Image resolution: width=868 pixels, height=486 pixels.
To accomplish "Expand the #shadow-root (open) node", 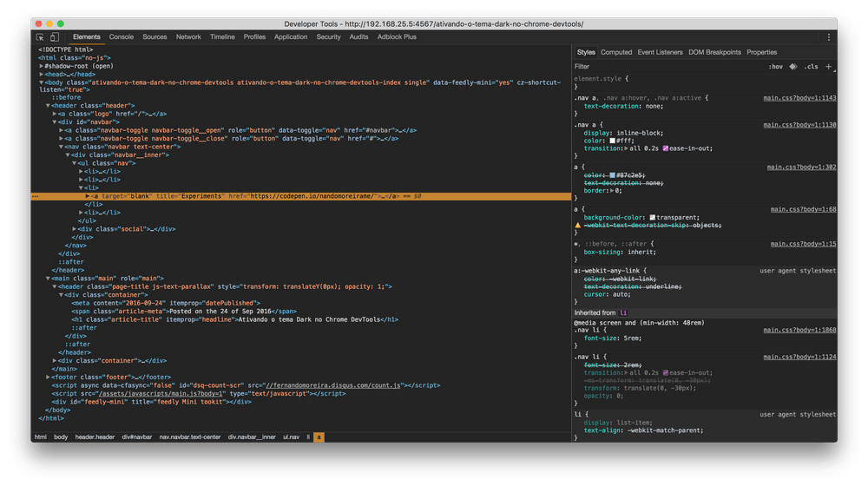I will 42,66.
